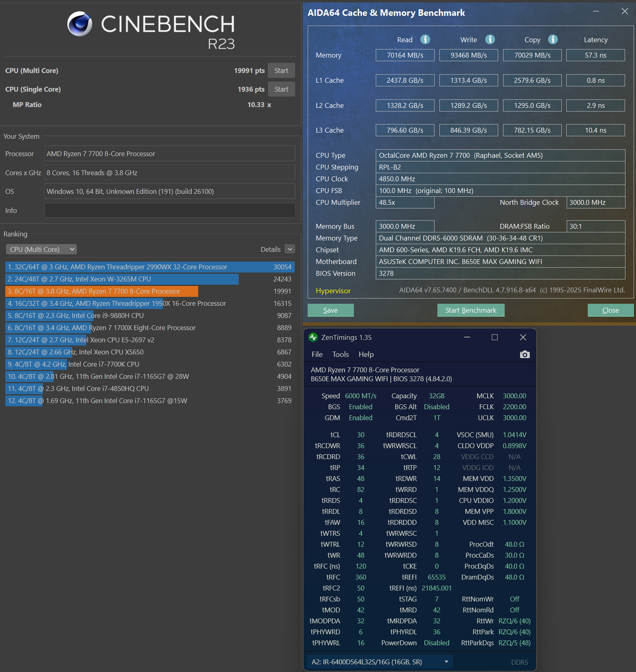Expand the ranking Details dropdown arrow

point(290,249)
